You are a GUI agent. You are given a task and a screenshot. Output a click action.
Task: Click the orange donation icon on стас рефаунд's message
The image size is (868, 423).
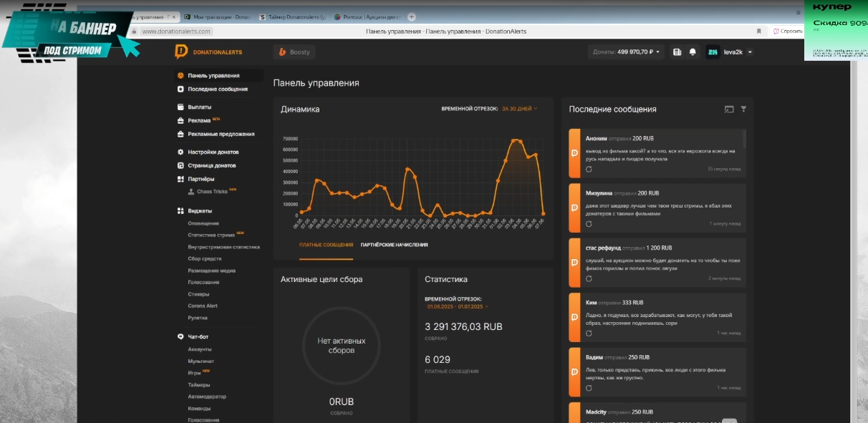pos(574,262)
